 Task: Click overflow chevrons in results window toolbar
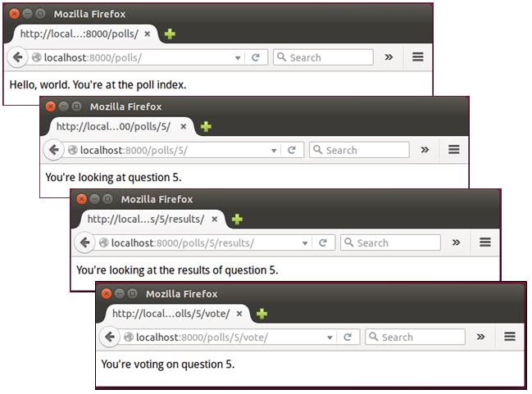coord(456,242)
